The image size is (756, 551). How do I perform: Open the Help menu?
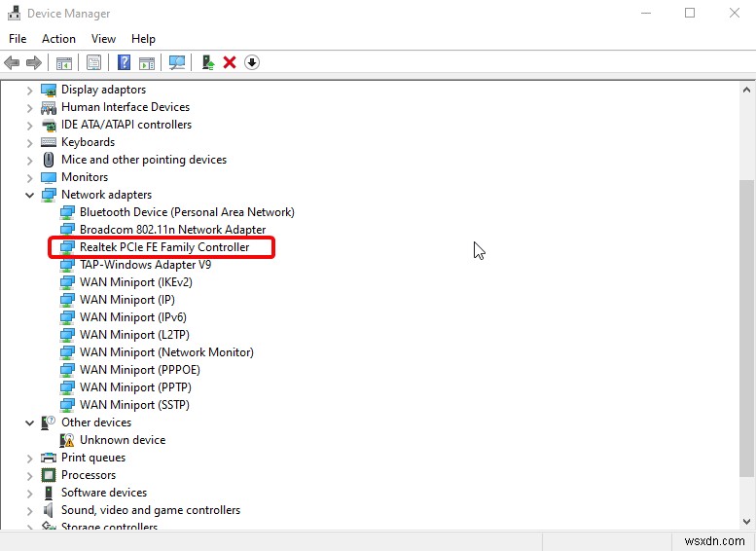tap(143, 39)
